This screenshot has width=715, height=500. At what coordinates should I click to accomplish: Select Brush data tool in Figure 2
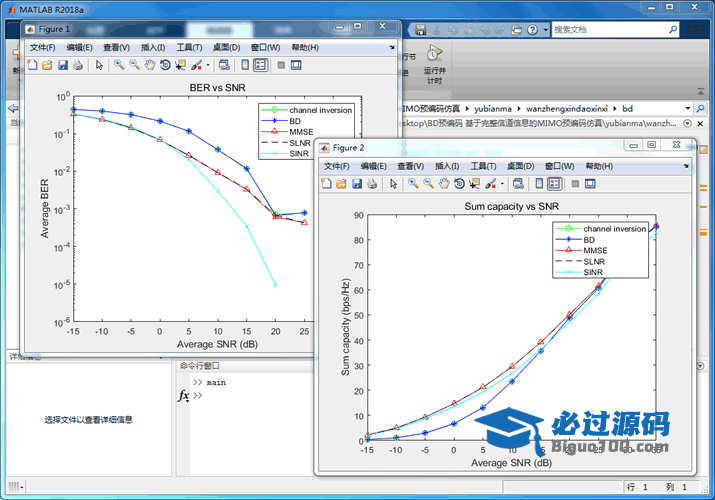(x=491, y=184)
